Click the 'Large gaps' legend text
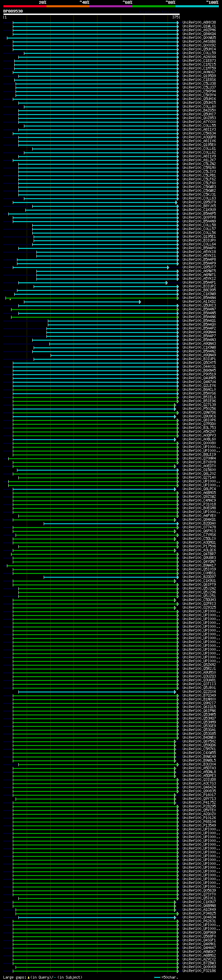 15,977
